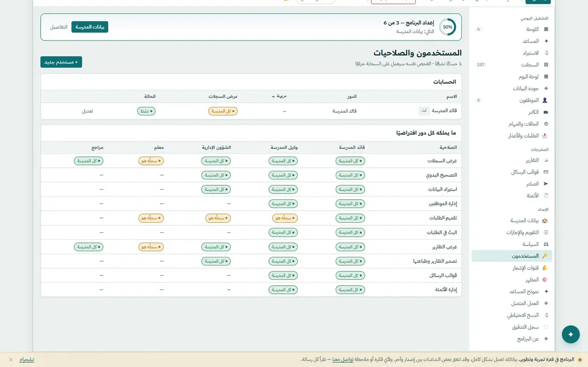The width and height of the screenshot is (588, 367).
Task: Click the 50% setup progress ring
Action: coord(447,27)
